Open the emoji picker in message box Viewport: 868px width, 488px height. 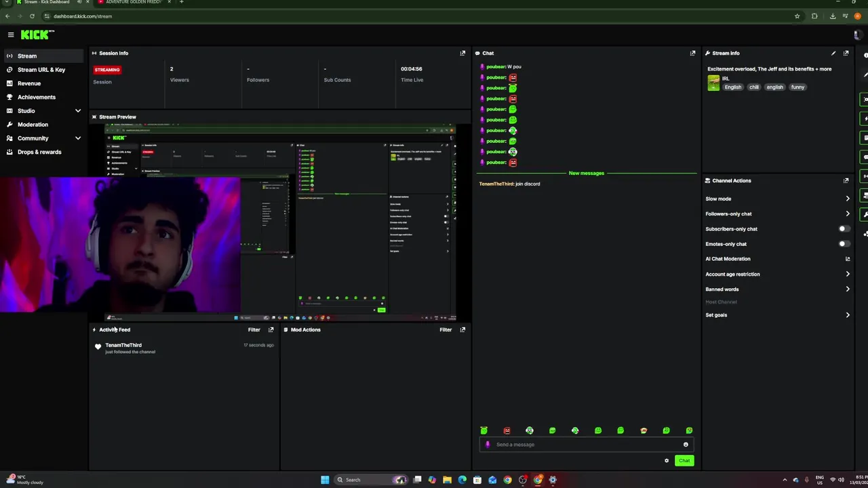pyautogui.click(x=686, y=445)
